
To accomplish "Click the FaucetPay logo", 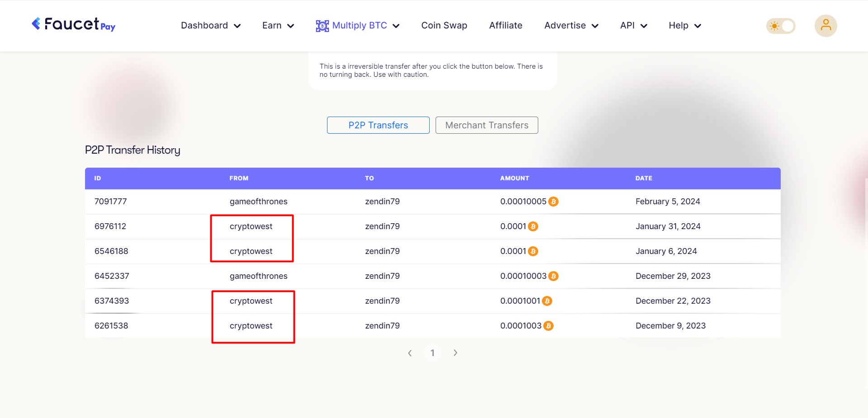I will [x=73, y=24].
